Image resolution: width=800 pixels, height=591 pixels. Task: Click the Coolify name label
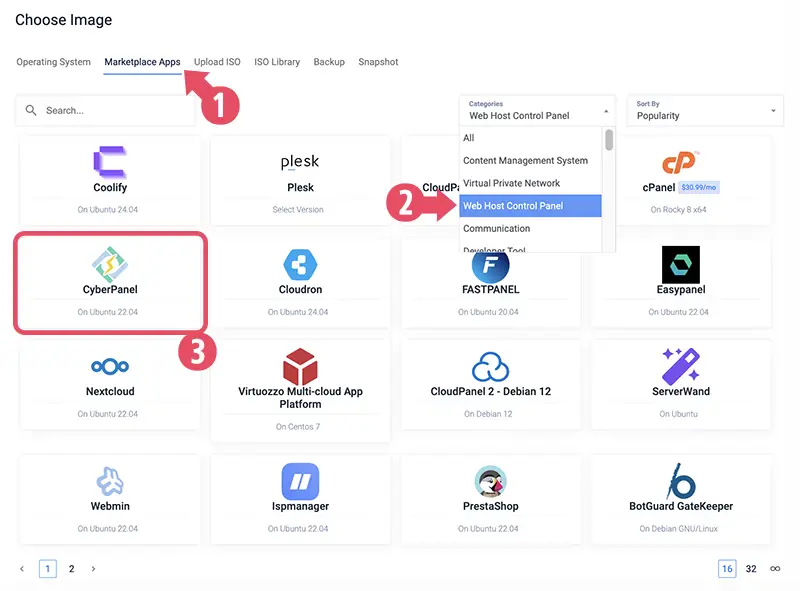coord(110,187)
